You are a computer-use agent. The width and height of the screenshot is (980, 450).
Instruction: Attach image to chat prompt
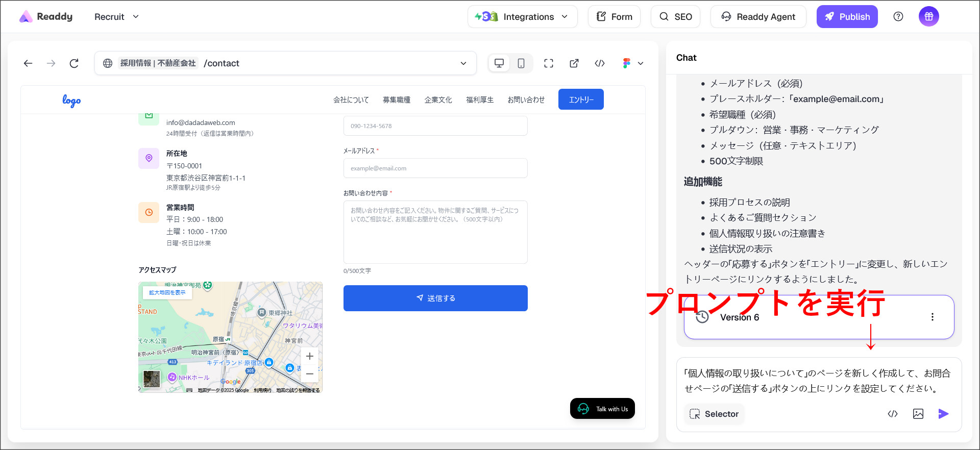[x=918, y=414]
